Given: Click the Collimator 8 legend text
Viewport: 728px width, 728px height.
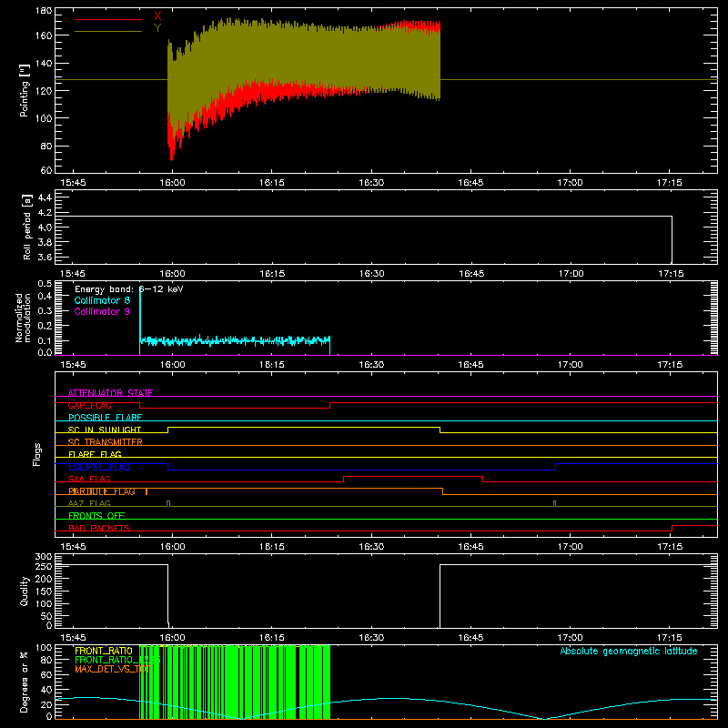Looking at the screenshot, I should tap(102, 300).
